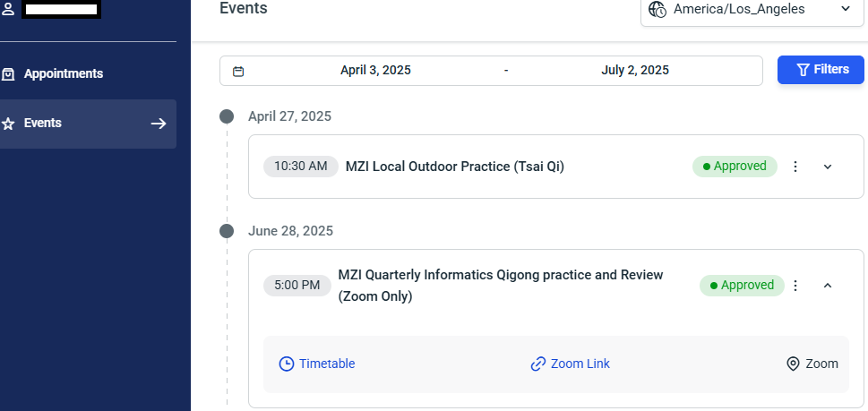Click the user profile icon in sidebar
Screen dimensions: 868x411
click(8, 9)
